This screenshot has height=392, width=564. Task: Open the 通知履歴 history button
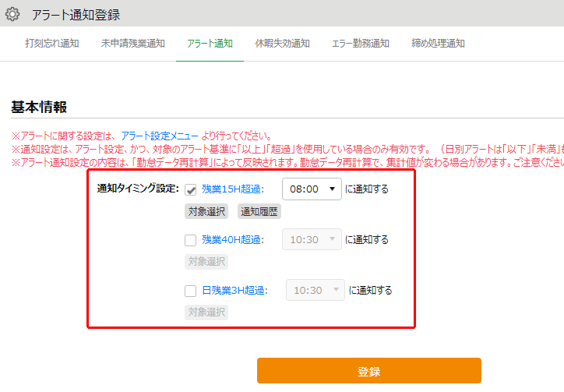point(259,211)
